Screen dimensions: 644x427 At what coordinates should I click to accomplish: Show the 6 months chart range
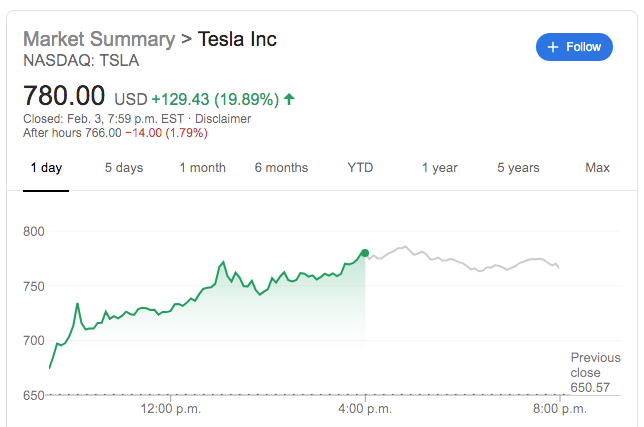pyautogui.click(x=281, y=168)
